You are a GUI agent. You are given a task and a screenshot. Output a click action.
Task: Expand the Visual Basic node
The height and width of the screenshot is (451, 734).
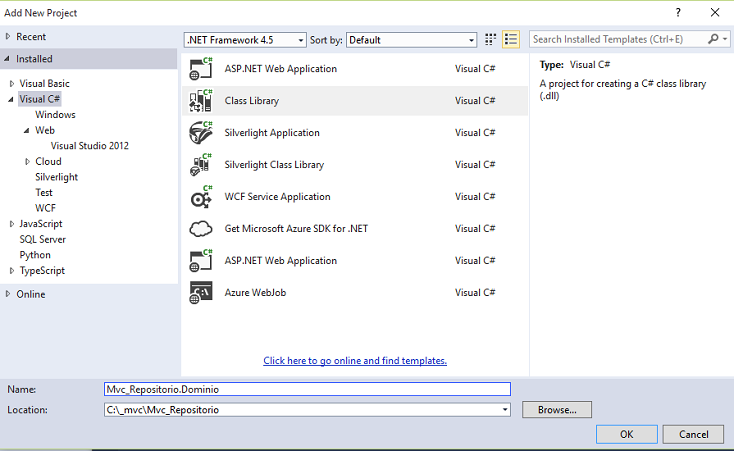(12, 84)
